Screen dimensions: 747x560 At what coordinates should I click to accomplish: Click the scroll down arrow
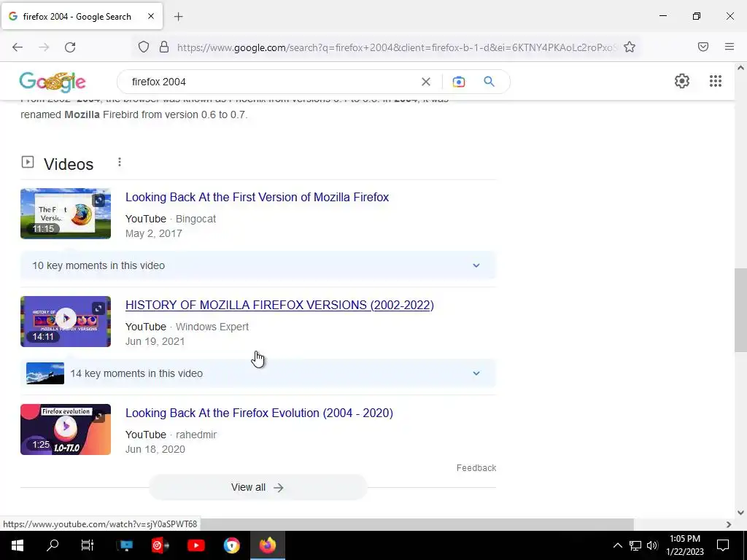point(740,513)
